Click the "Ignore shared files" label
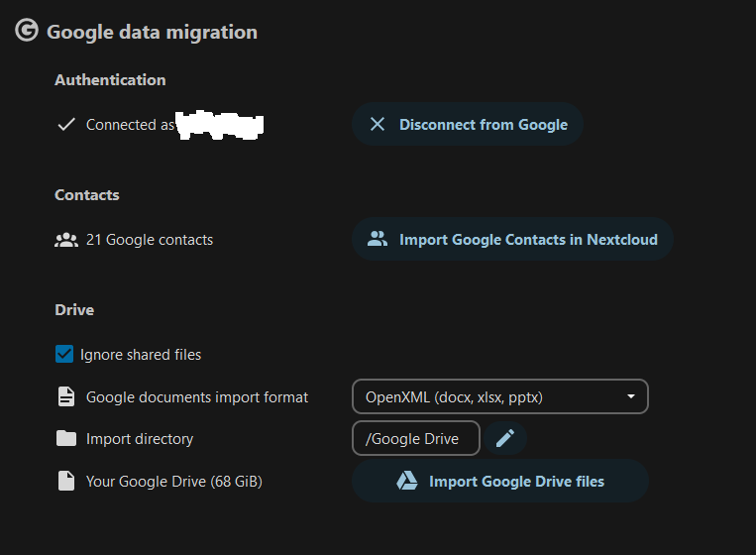Viewport: 756px width, 555px height. coord(141,355)
